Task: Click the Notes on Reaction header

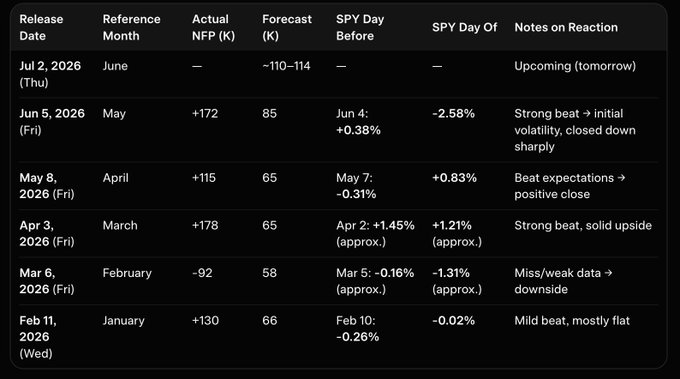Action: point(566,27)
